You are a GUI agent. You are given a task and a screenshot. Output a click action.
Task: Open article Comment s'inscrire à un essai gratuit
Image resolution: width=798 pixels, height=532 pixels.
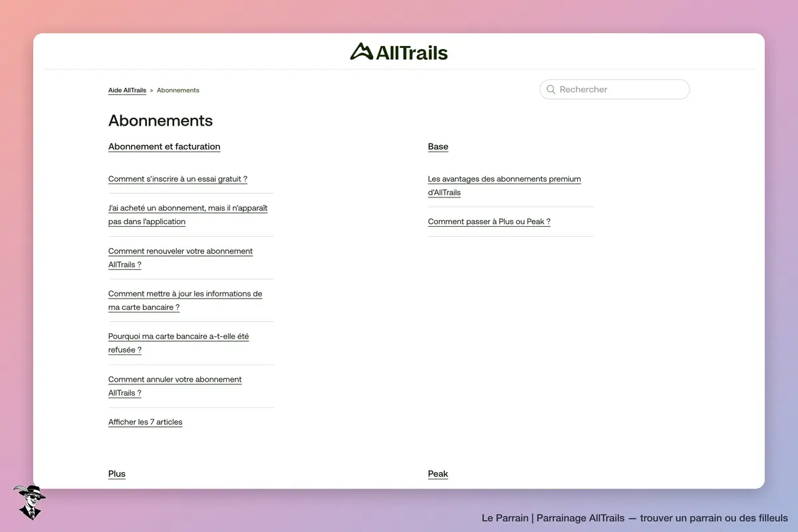(178, 179)
